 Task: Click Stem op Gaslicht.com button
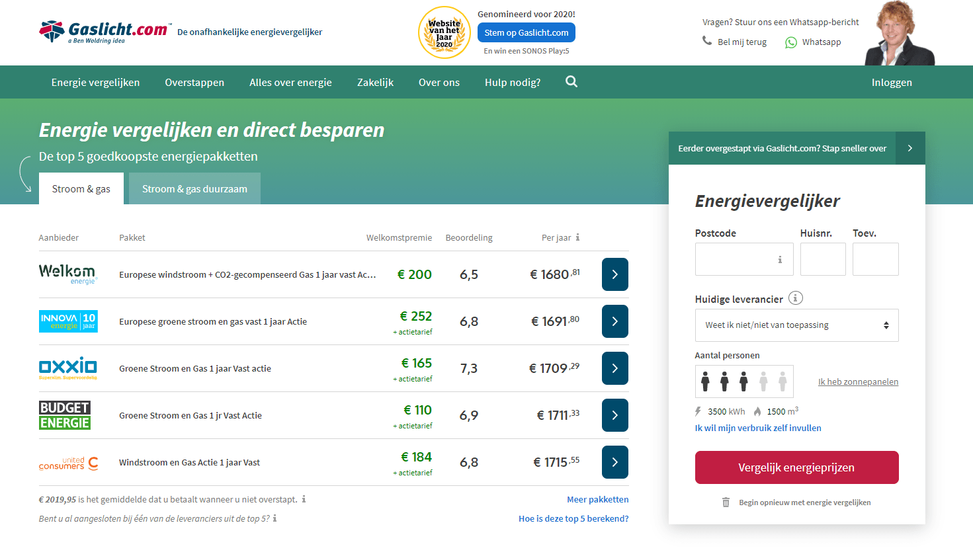tap(527, 32)
